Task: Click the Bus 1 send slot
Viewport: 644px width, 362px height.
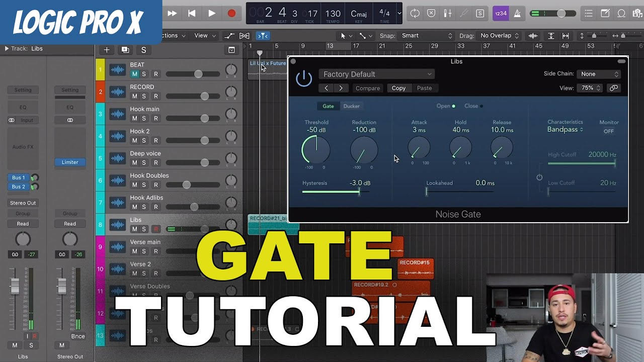Action: pyautogui.click(x=19, y=177)
